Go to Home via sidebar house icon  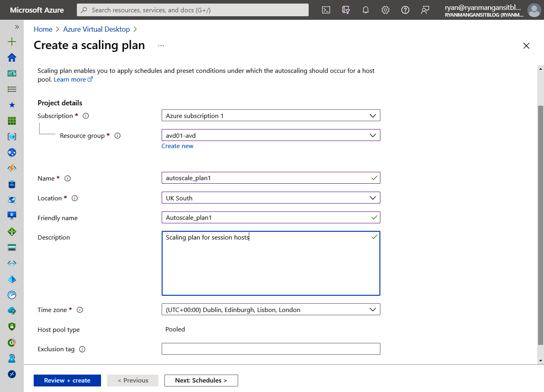(x=12, y=57)
